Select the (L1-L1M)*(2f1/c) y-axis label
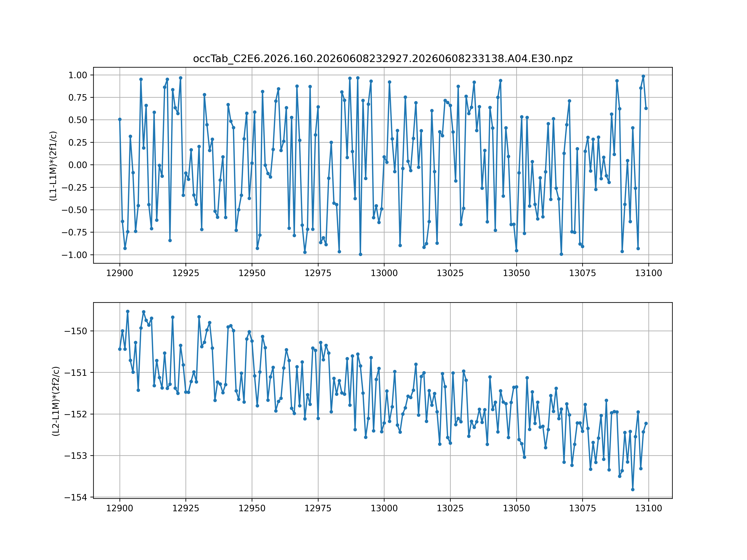The image size is (747, 560). tap(53, 166)
